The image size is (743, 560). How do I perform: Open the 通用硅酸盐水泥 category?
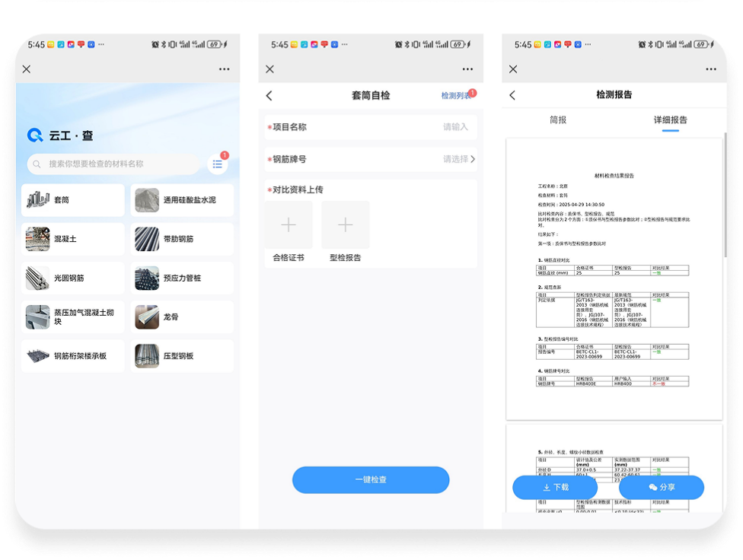point(182,200)
